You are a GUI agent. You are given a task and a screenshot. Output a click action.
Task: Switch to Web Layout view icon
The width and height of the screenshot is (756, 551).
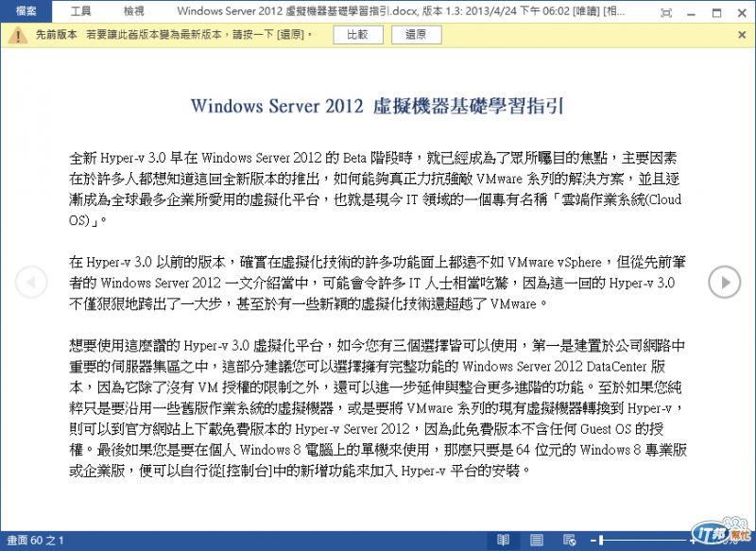coord(570,541)
